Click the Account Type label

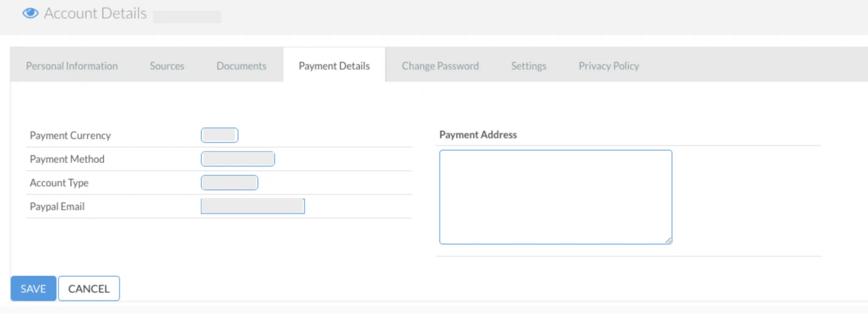pos(59,183)
